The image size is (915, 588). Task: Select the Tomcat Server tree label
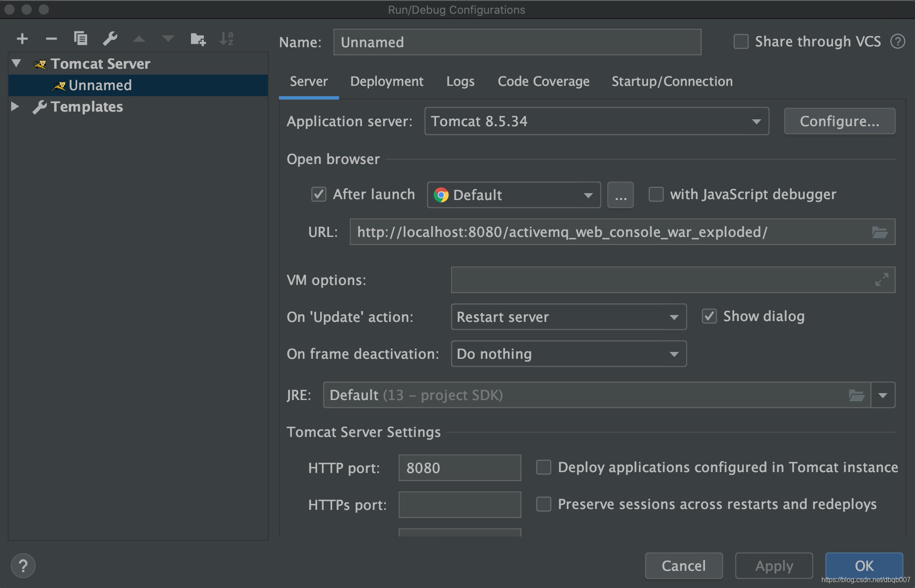(x=100, y=64)
